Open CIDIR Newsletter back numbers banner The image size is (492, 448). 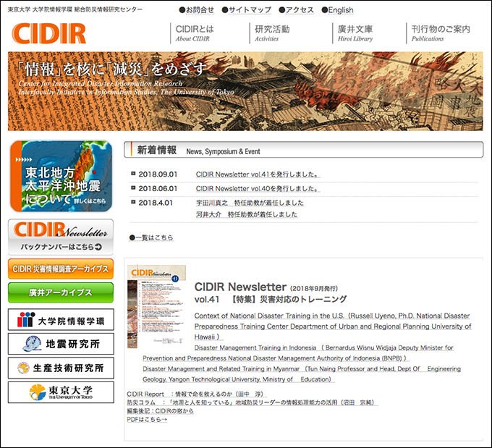[x=61, y=237]
